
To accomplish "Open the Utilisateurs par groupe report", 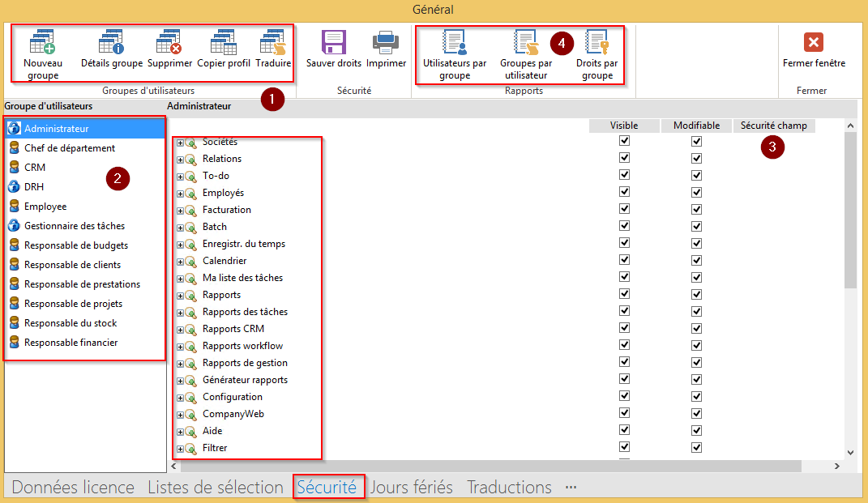I will coord(455,43).
